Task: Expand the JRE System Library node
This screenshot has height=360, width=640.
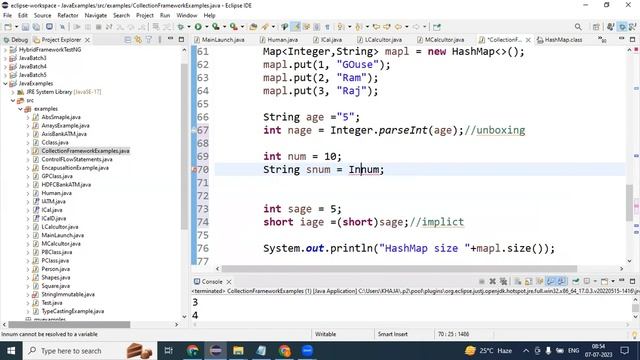Action: point(13,92)
